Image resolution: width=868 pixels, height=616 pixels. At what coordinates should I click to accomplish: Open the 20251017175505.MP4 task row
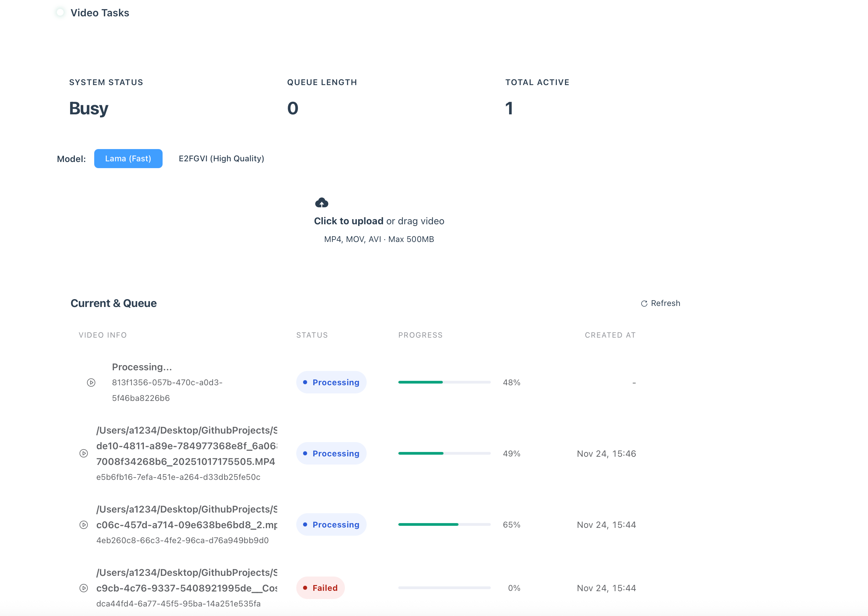pyautogui.click(x=186, y=461)
